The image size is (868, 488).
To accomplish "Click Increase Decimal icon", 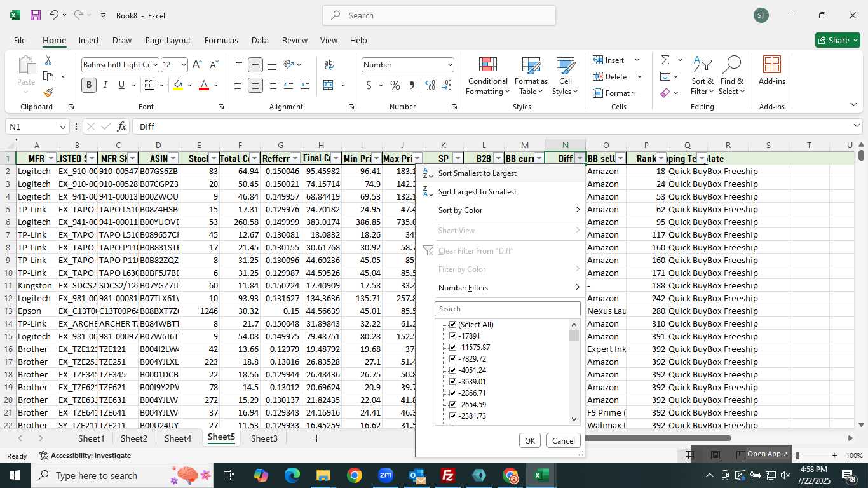I will click(430, 85).
